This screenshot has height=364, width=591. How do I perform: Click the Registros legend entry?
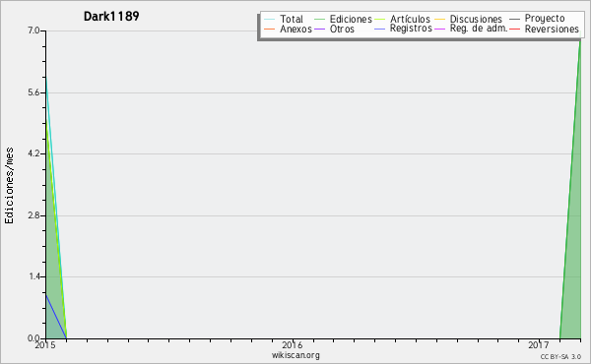(x=403, y=29)
